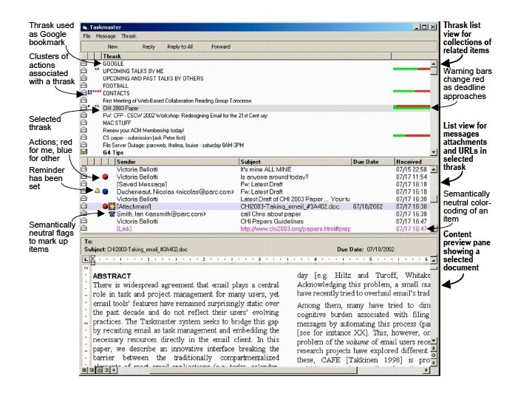Open the File menu
The height and width of the screenshot is (399, 532).
pos(87,36)
